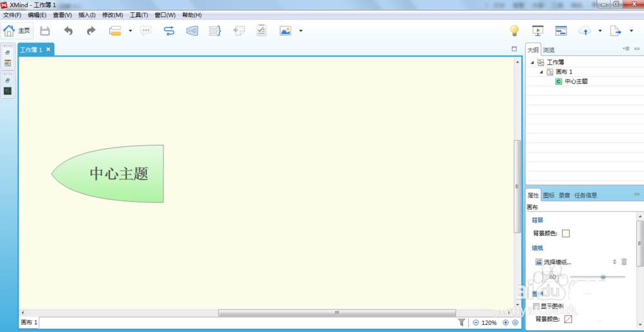
Task: Launch presentation mode
Action: click(538, 31)
